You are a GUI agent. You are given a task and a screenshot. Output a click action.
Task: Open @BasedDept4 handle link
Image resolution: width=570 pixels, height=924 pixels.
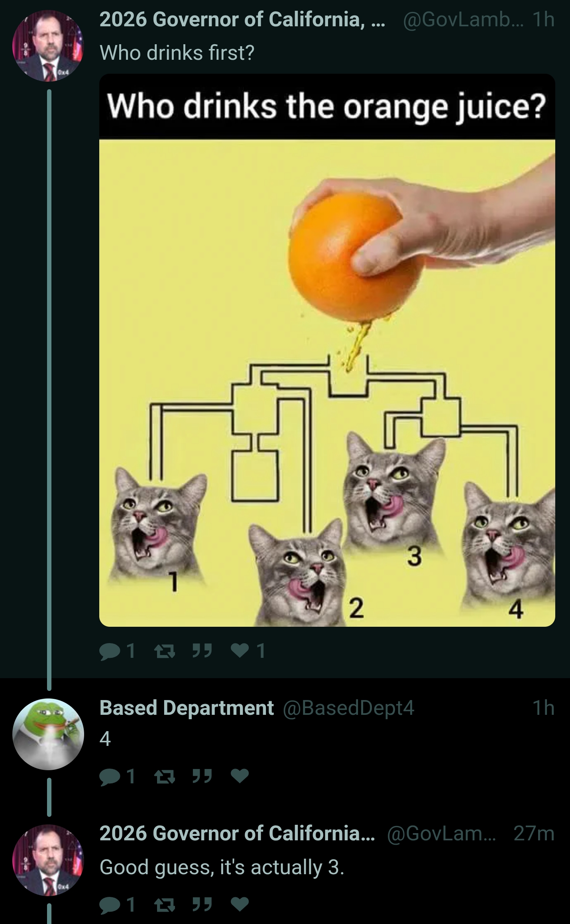[x=349, y=708]
